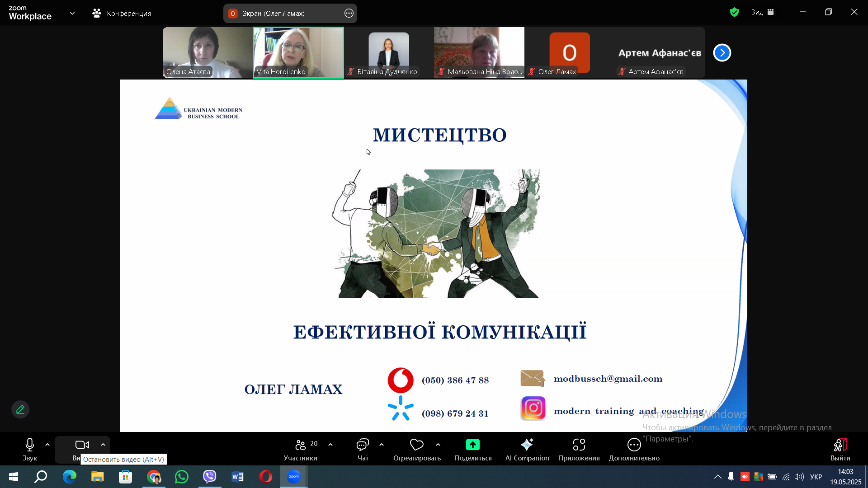Open Приложения apps panel
Screen dimensions: 868x488
click(579, 449)
